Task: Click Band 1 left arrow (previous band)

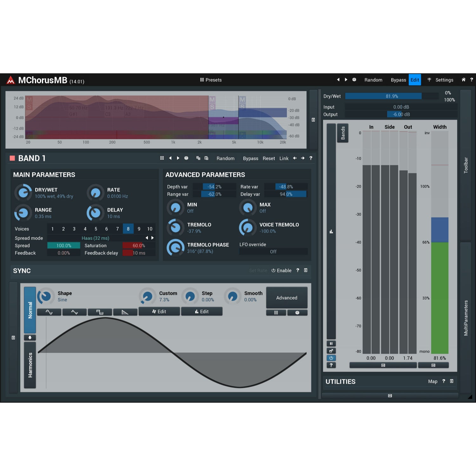Action: click(295, 158)
